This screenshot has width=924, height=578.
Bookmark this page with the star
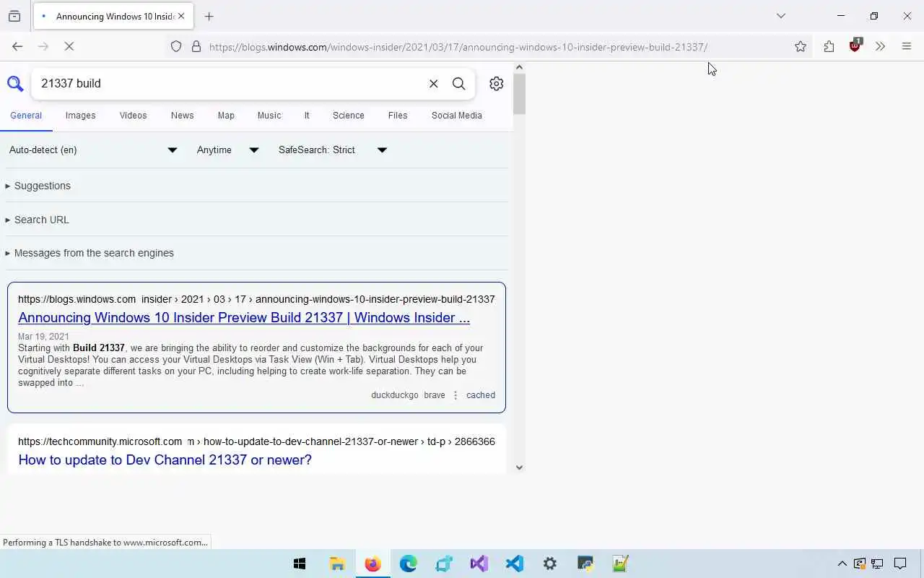801,46
